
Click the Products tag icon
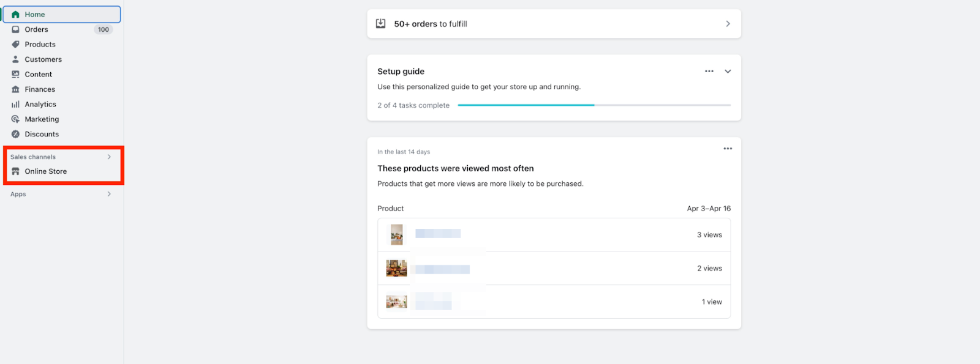tap(16, 44)
